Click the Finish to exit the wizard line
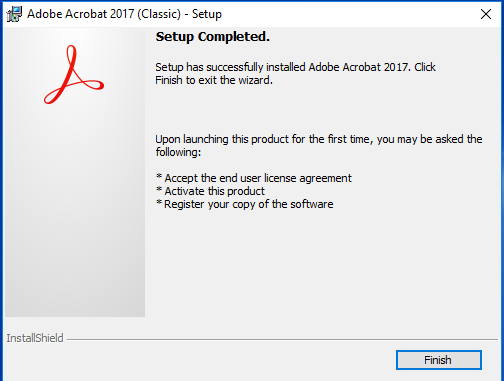The width and height of the screenshot is (504, 381). click(214, 80)
